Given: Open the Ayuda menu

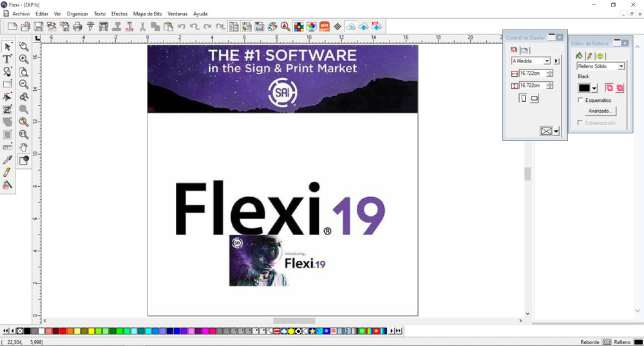Looking at the screenshot, I should click(x=200, y=14).
